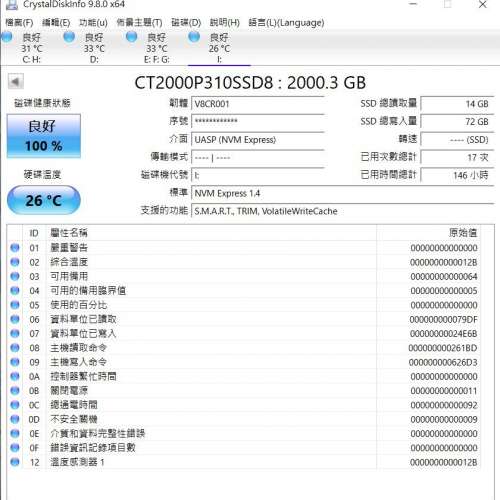500x500 pixels.
Task: Click status orb of attribute row 04
Action: pos(15,291)
